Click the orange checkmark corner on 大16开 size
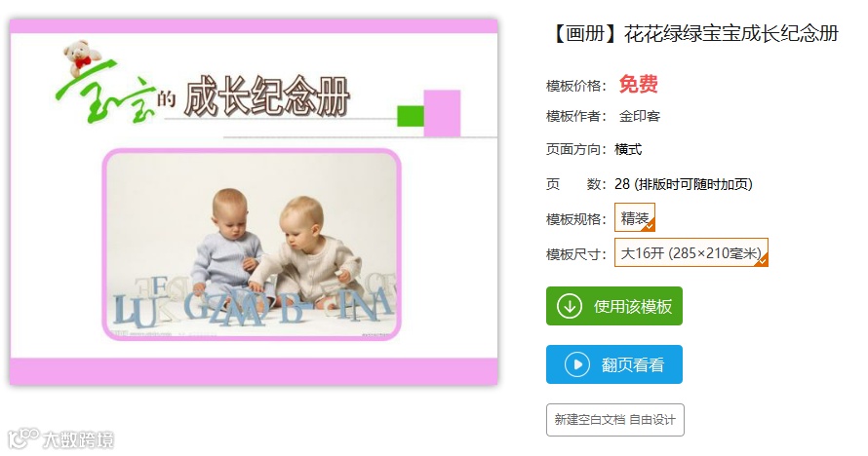Image resolution: width=868 pixels, height=456 pixels. tap(763, 260)
